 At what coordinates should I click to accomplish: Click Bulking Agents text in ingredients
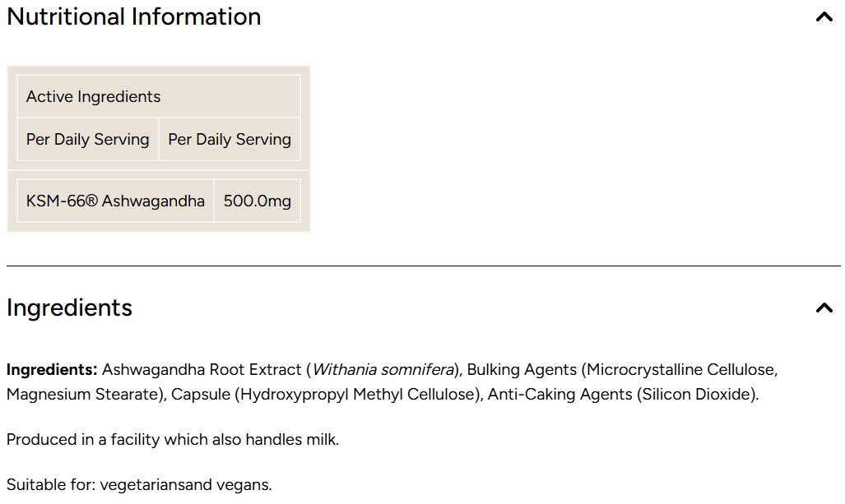tap(522, 370)
